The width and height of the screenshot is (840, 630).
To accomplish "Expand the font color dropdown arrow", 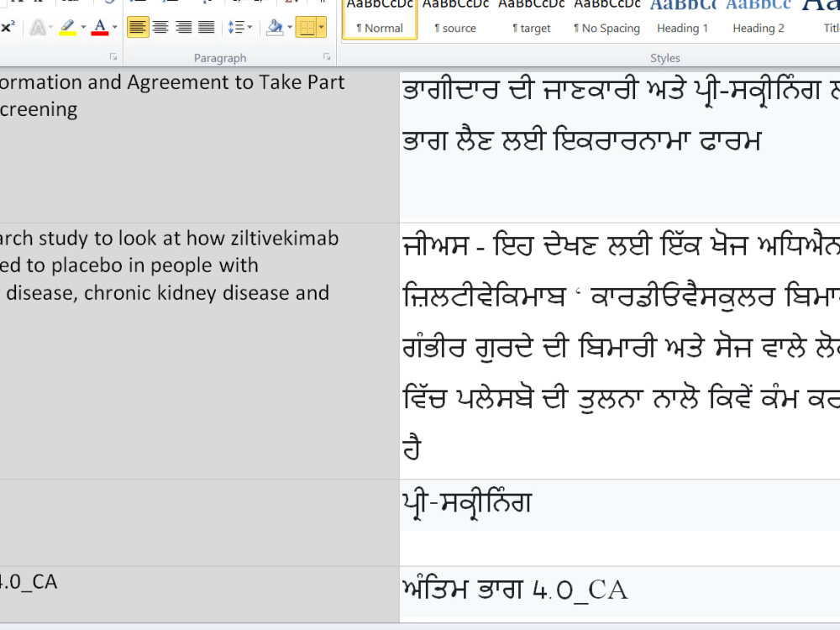I will 114,27.
